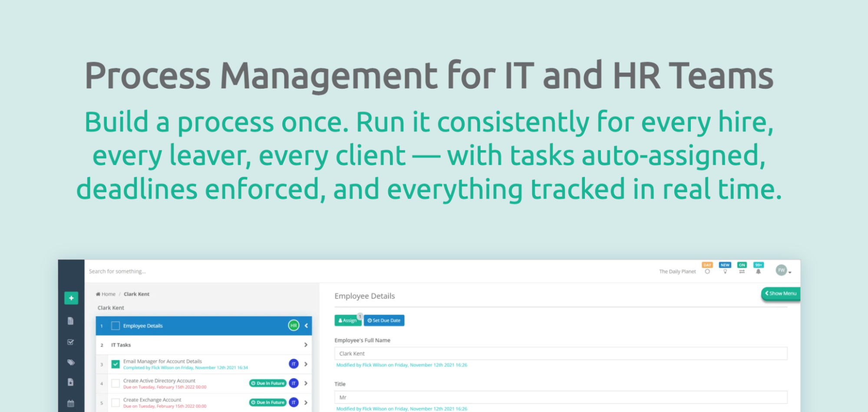Click Create Exchange Account task title
Image resolution: width=868 pixels, height=412 pixels.
pyautogui.click(x=152, y=400)
